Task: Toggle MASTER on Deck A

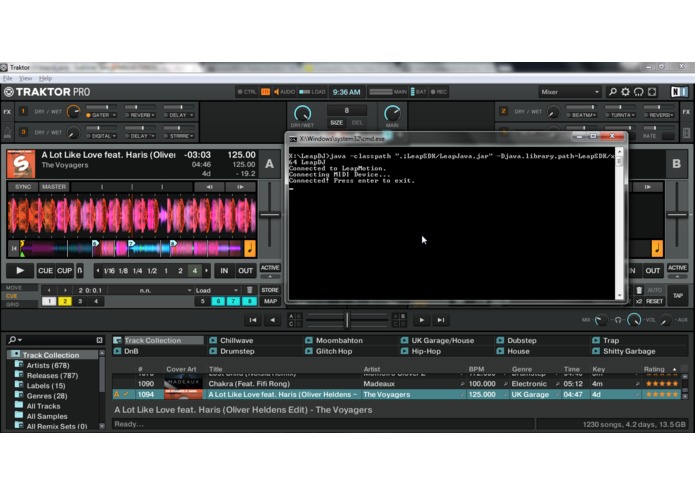Action: pyautogui.click(x=54, y=187)
